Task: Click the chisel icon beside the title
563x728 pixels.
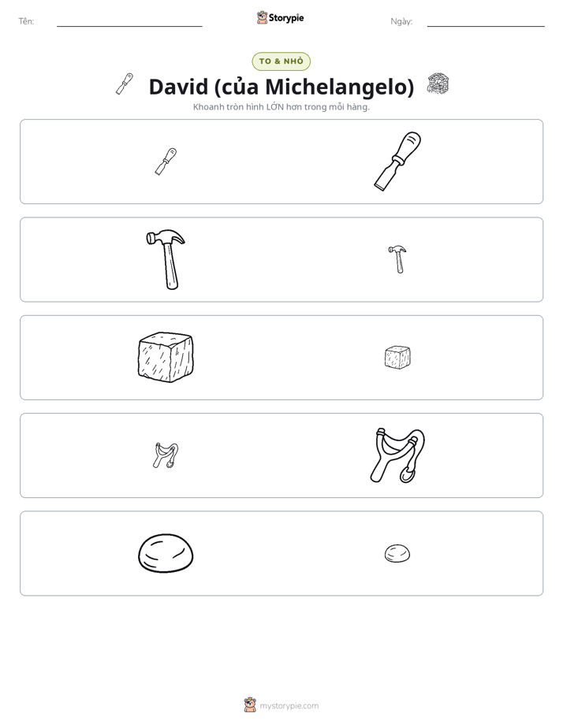Action: tap(125, 84)
